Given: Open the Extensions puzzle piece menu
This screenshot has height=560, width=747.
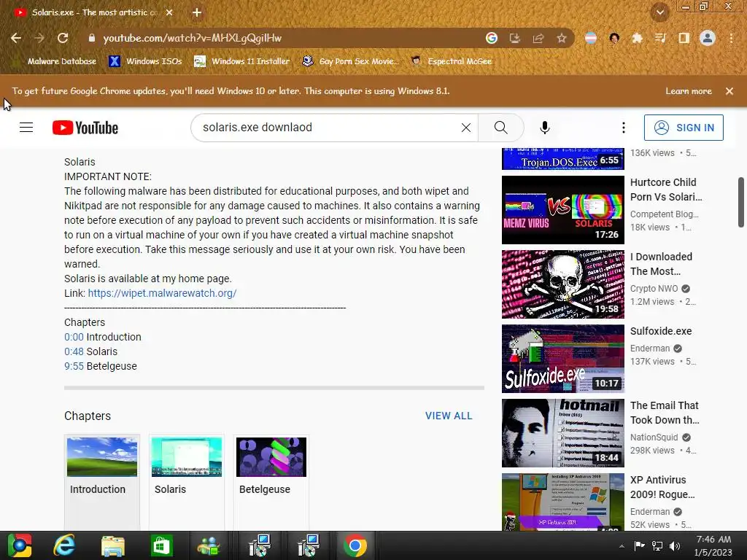Looking at the screenshot, I should point(638,38).
